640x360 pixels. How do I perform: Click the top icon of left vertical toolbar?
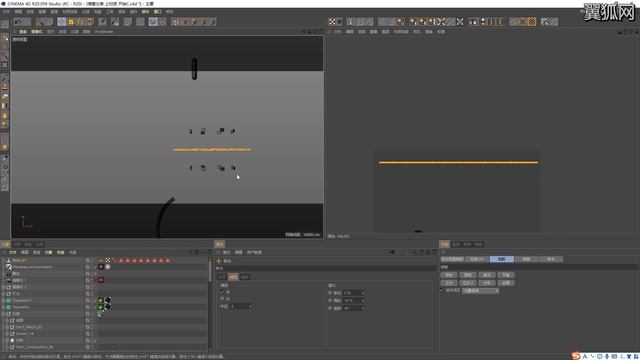(4, 24)
